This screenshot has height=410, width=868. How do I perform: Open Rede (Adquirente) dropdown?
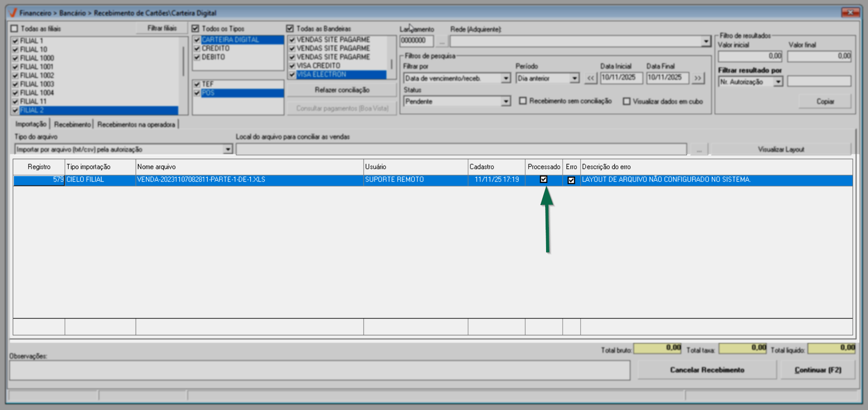(706, 42)
